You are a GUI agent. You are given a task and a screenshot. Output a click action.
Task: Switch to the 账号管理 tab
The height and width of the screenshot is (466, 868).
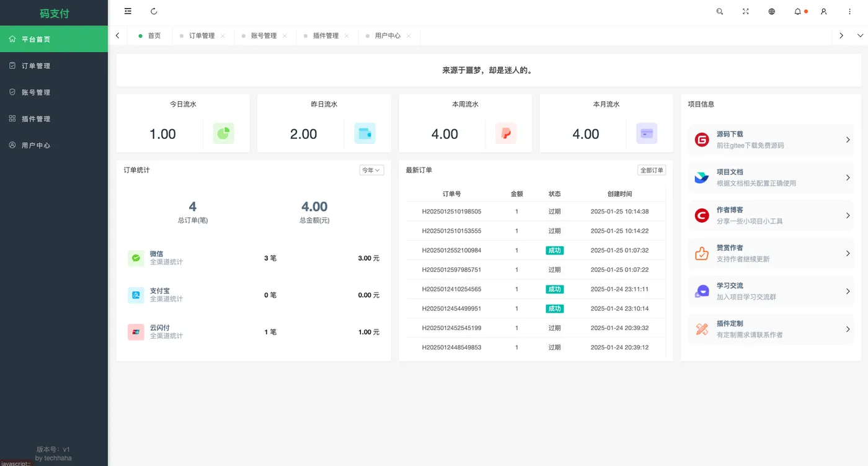coord(264,36)
